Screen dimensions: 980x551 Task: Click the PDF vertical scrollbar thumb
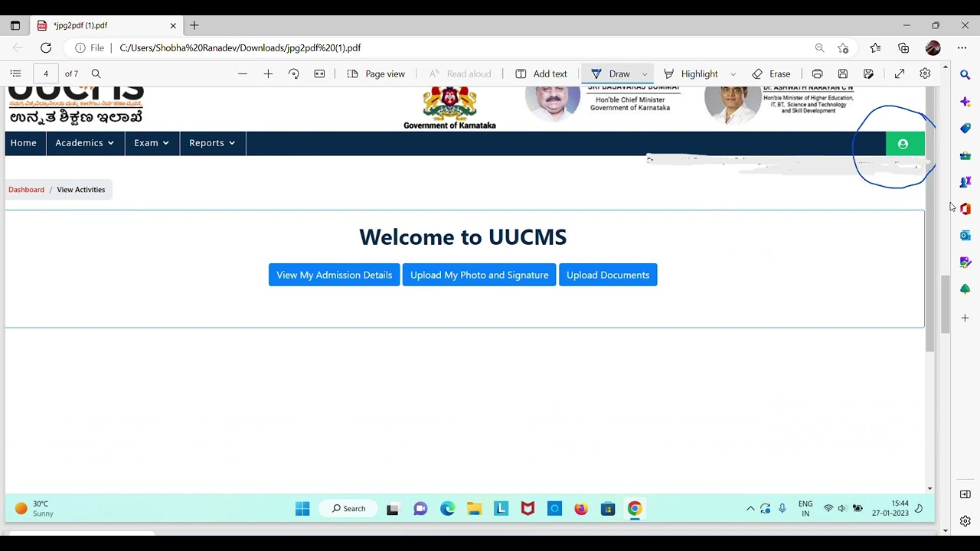coord(946,304)
